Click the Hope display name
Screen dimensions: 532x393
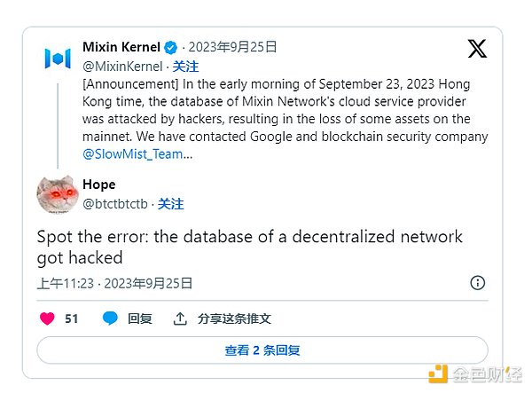(x=98, y=185)
